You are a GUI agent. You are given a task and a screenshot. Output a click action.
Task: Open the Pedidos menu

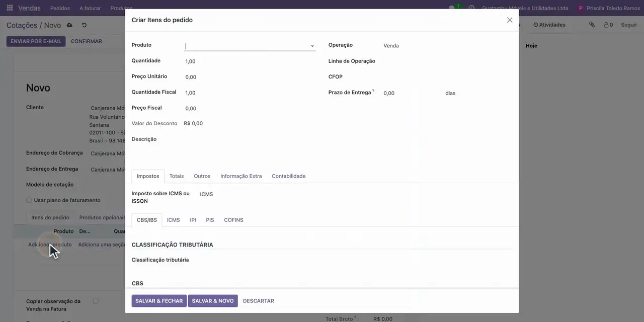point(60,8)
